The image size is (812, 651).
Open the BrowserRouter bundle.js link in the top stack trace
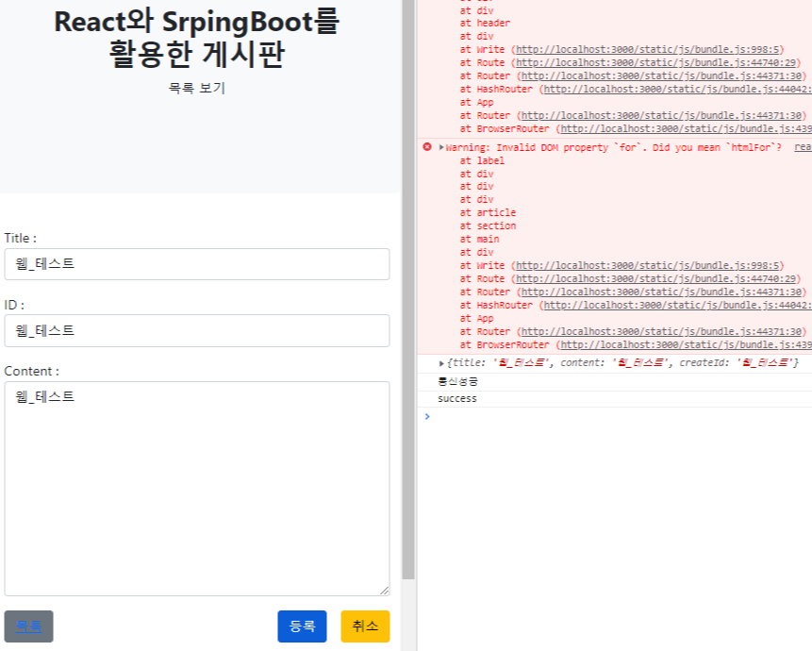(x=687, y=129)
